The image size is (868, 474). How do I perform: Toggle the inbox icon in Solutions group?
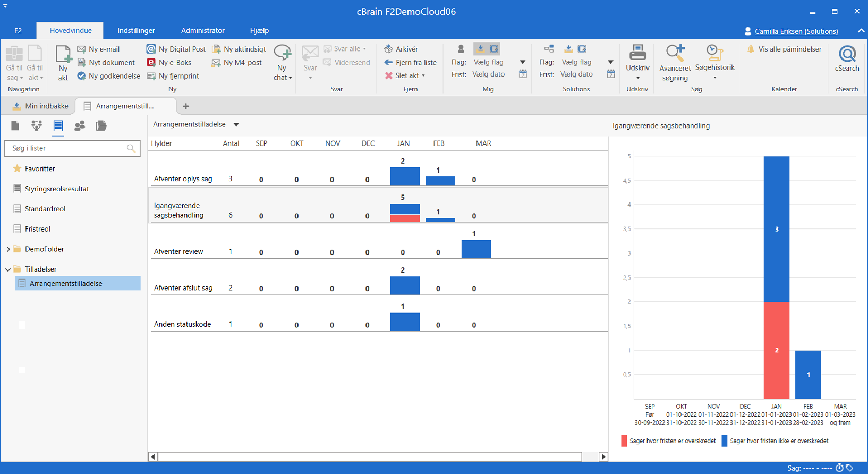tap(568, 49)
